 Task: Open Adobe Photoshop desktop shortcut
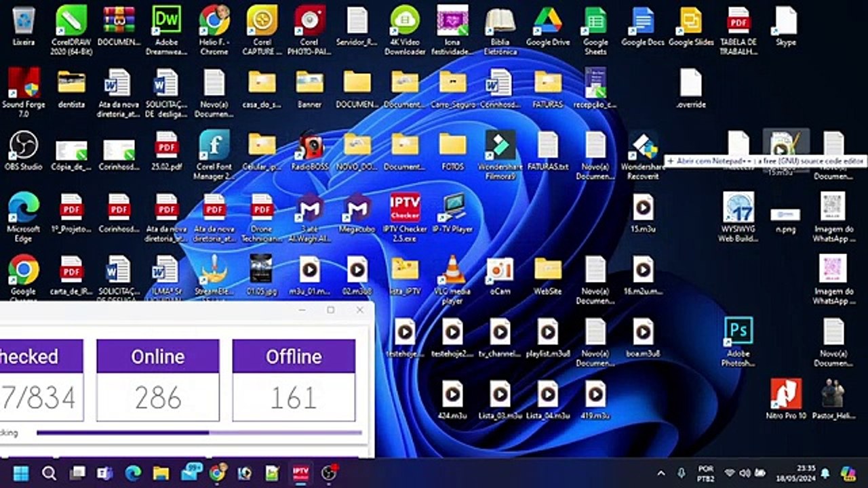738,342
